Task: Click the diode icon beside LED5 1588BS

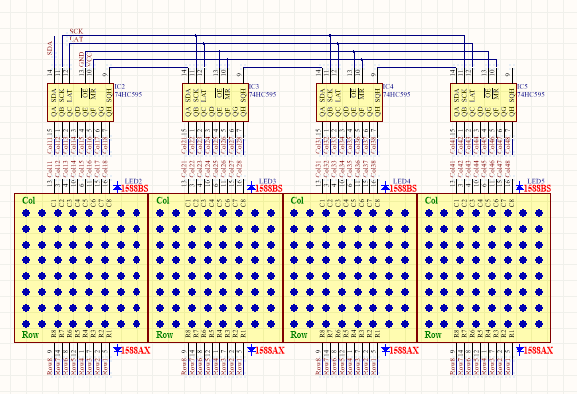Action: pos(520,187)
